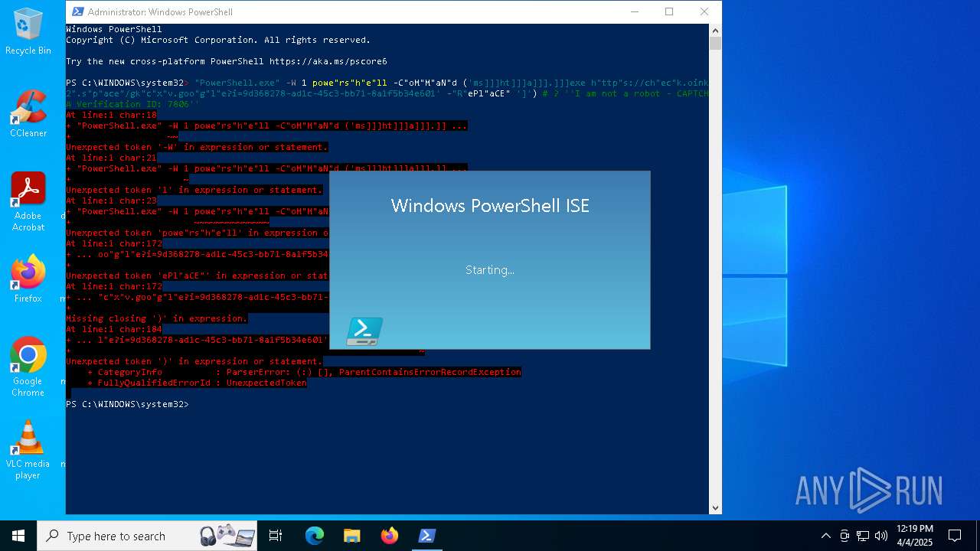The height and width of the screenshot is (551, 980).
Task: Click the 'Missing closing )' error line
Action: (157, 318)
